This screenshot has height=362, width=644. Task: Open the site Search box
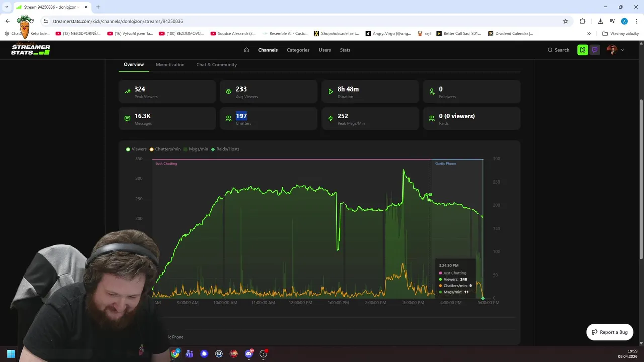(558, 50)
